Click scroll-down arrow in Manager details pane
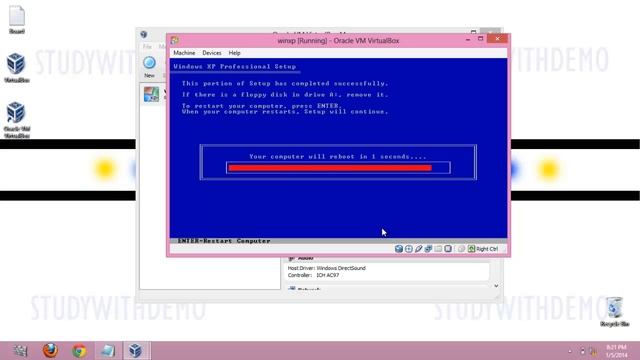Viewport: 640px width, 360px height. click(x=496, y=286)
